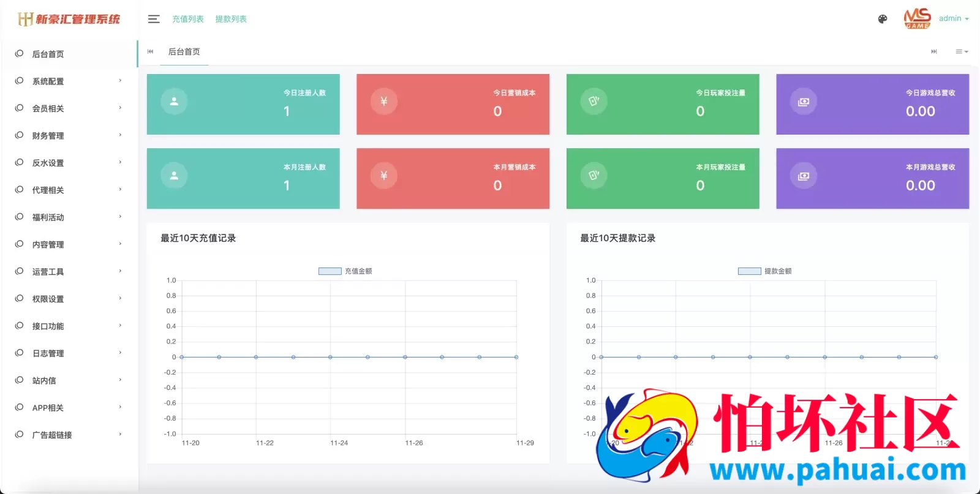Click the user icon in 本月注册人数 card
The height and width of the screenshot is (494, 980).
click(174, 176)
